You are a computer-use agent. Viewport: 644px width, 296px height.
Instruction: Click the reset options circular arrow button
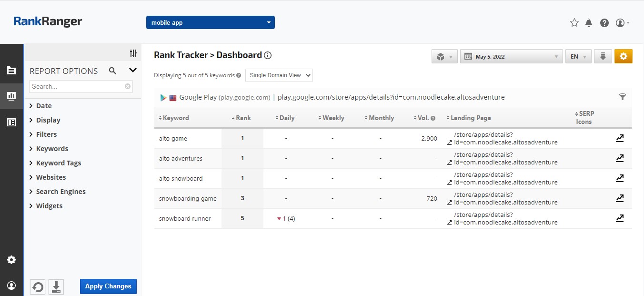(x=38, y=286)
